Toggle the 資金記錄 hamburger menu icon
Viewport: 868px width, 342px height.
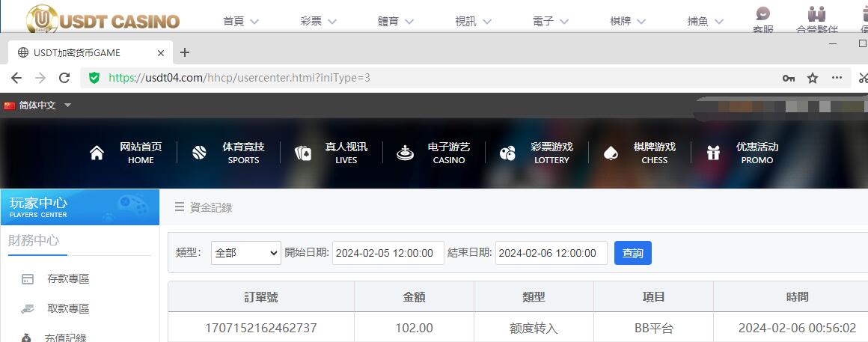click(x=180, y=207)
